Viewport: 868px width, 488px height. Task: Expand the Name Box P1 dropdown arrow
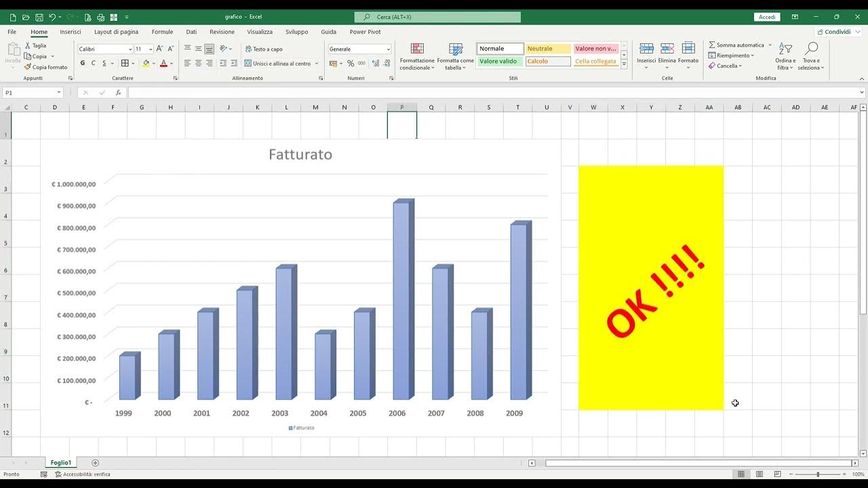[59, 93]
